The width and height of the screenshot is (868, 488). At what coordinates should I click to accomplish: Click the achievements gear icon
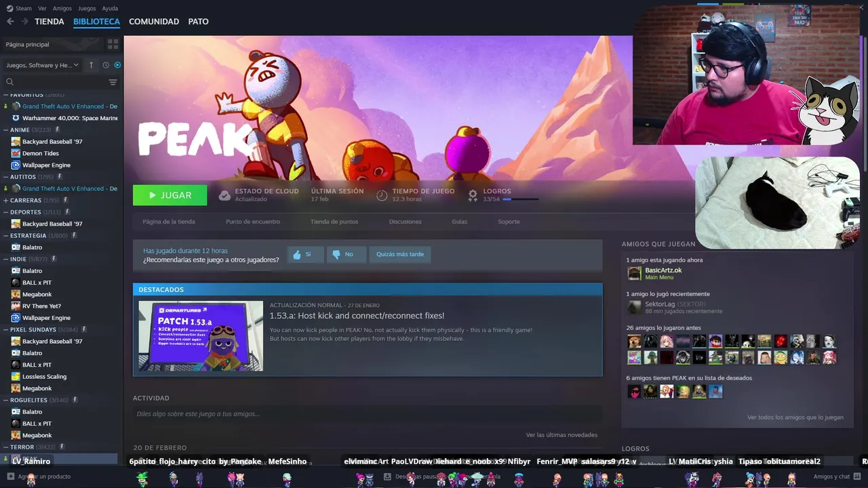click(x=473, y=195)
